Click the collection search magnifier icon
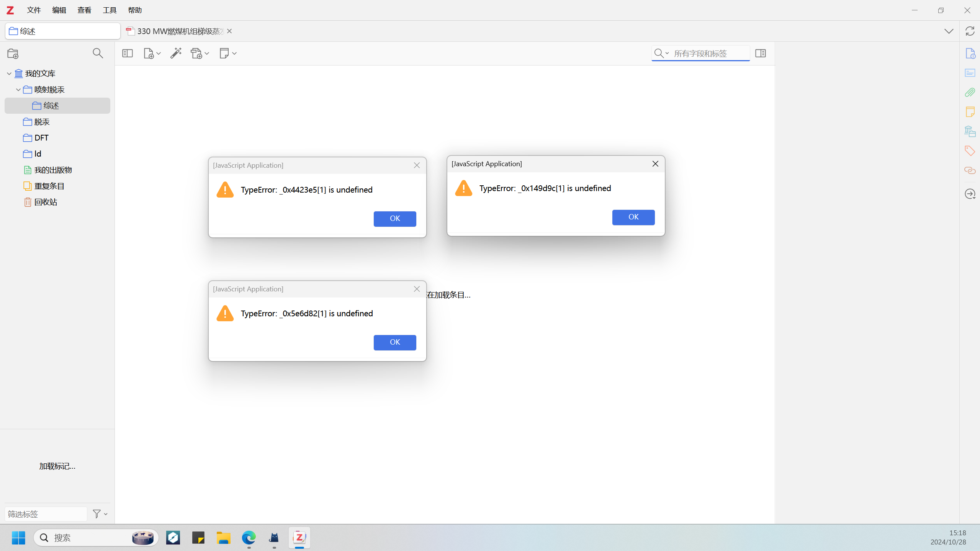Image resolution: width=980 pixels, height=551 pixels. (98, 53)
